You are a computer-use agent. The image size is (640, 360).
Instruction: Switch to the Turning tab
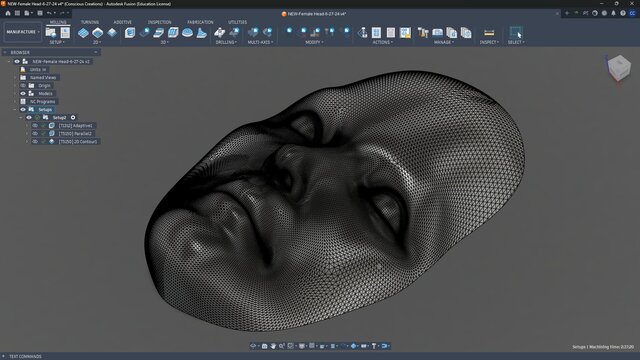coord(89,22)
